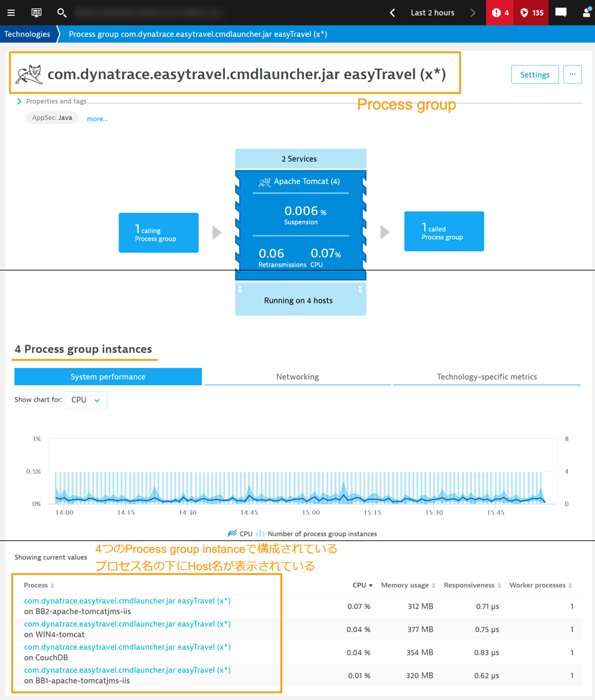The height and width of the screenshot is (700, 595).
Task: Sort table by Memory usage column
Action: [x=408, y=585]
